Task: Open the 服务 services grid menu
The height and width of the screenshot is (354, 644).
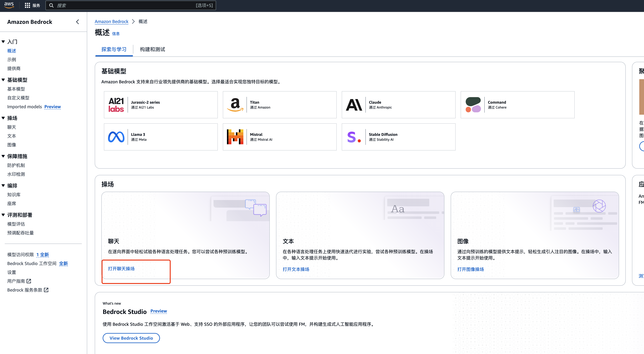Action: (x=33, y=6)
